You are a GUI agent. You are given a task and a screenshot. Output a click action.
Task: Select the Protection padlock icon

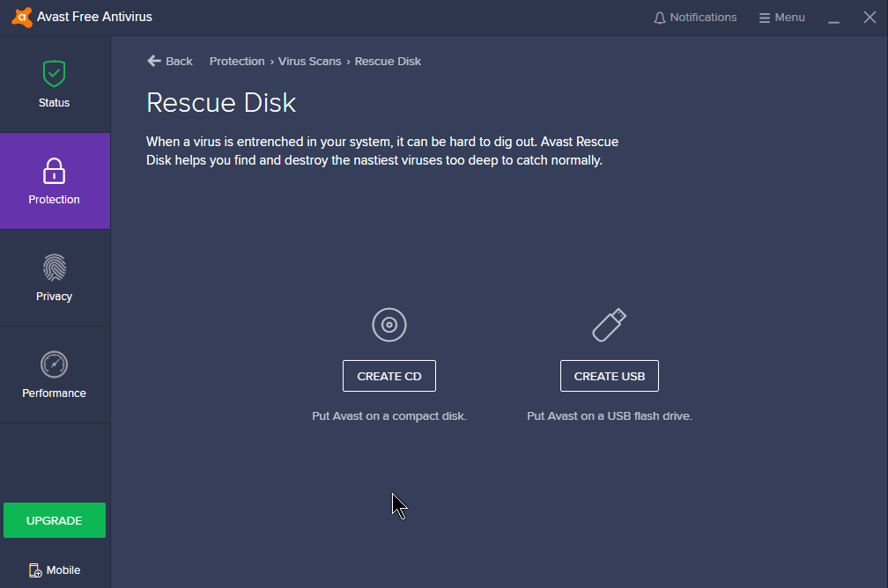pos(54,171)
